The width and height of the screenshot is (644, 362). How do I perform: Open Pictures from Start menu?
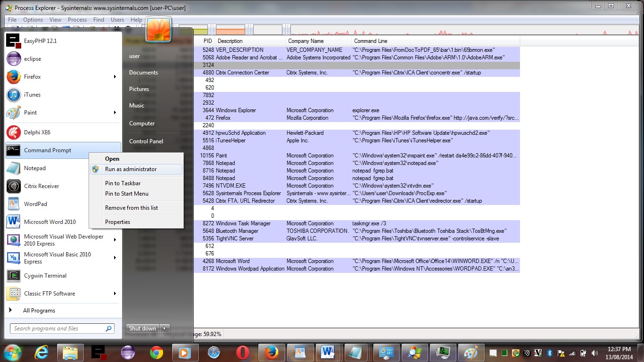tap(139, 89)
